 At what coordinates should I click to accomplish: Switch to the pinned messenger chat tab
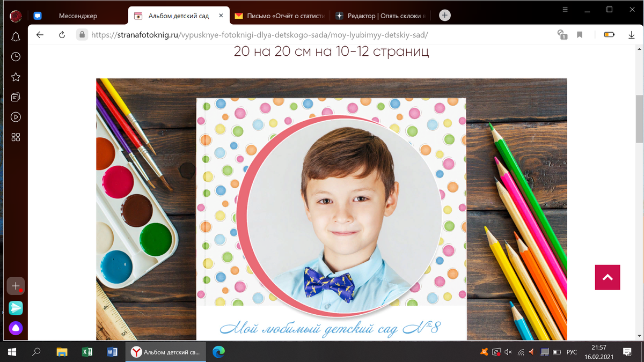coord(38,16)
